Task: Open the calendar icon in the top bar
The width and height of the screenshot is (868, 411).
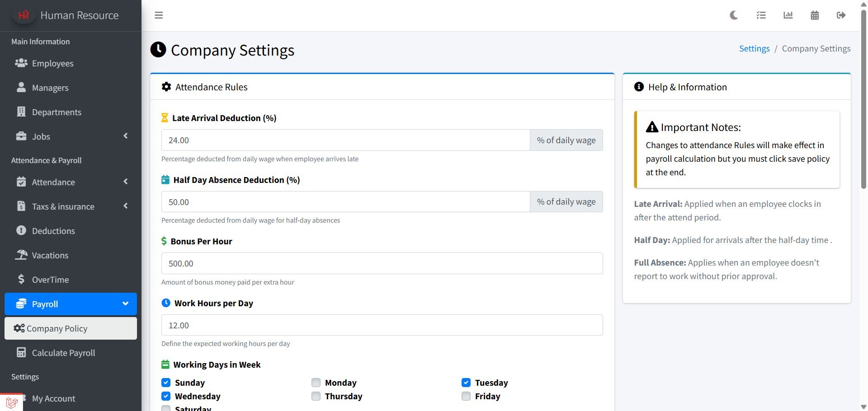Action: [815, 15]
